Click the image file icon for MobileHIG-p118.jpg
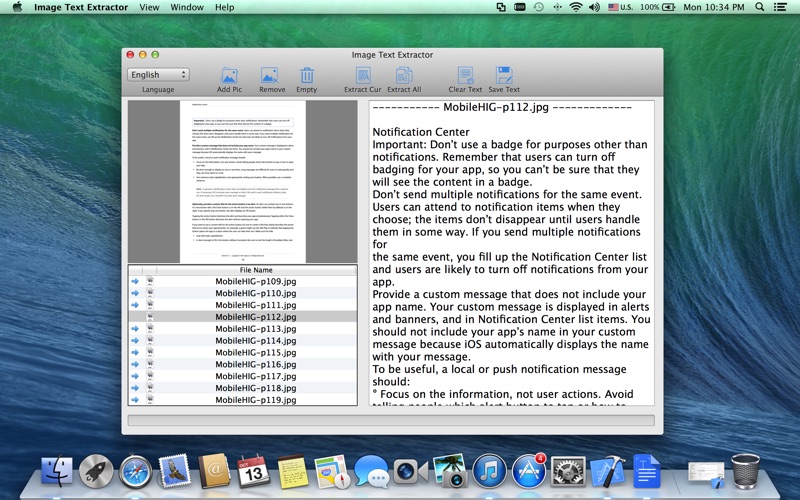 (x=150, y=388)
